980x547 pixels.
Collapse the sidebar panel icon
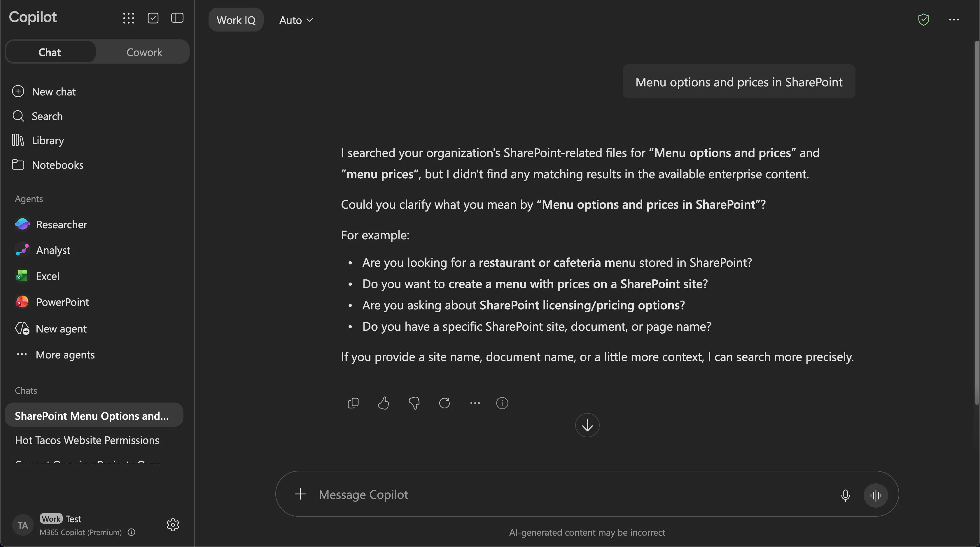click(x=177, y=18)
